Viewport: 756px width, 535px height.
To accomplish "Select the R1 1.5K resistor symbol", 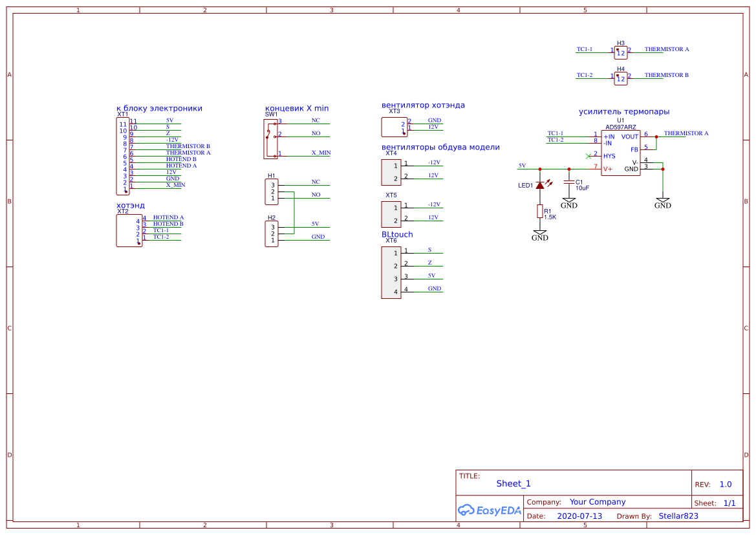I will pyautogui.click(x=540, y=211).
